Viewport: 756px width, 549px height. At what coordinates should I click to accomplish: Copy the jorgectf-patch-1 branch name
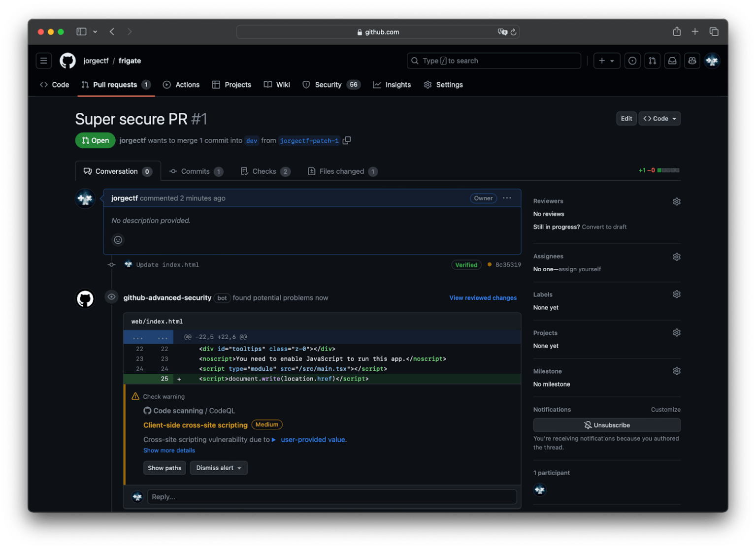click(x=347, y=140)
